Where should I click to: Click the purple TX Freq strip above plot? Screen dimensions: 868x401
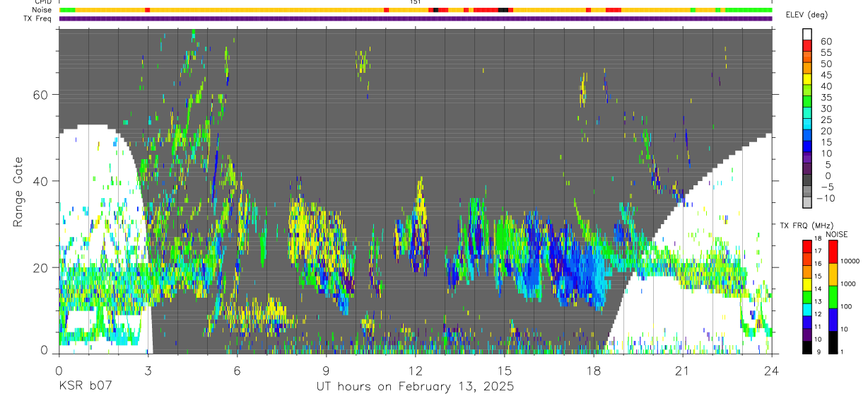click(416, 18)
